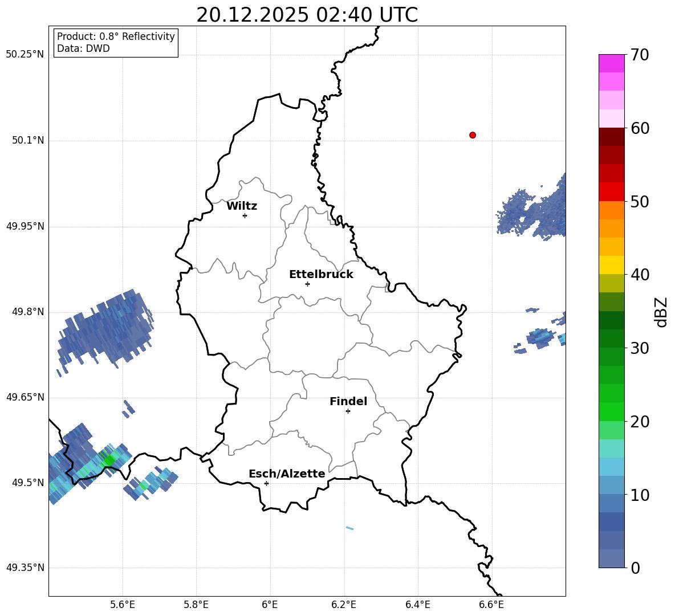Click the 5.6°E longitude label
The width and height of the screenshot is (675, 616).
[x=123, y=605]
